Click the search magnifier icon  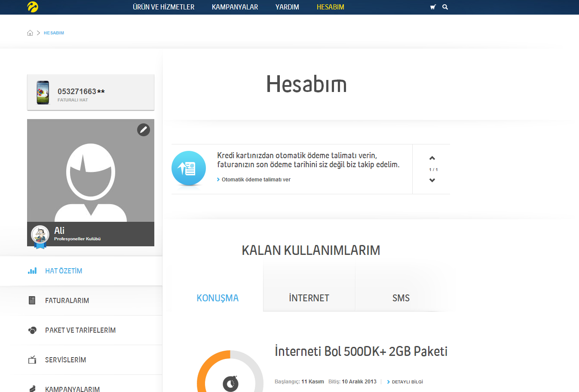coord(445,7)
